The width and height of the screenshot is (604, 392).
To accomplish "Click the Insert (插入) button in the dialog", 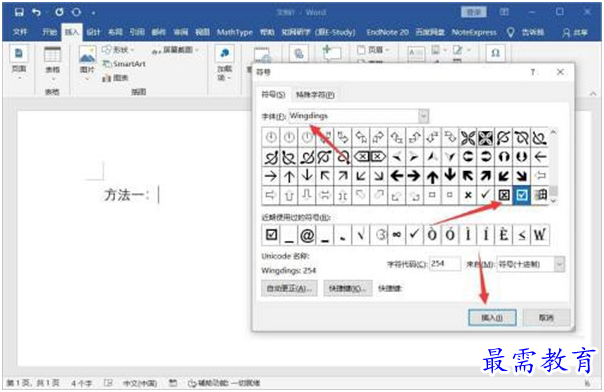I will [x=492, y=318].
